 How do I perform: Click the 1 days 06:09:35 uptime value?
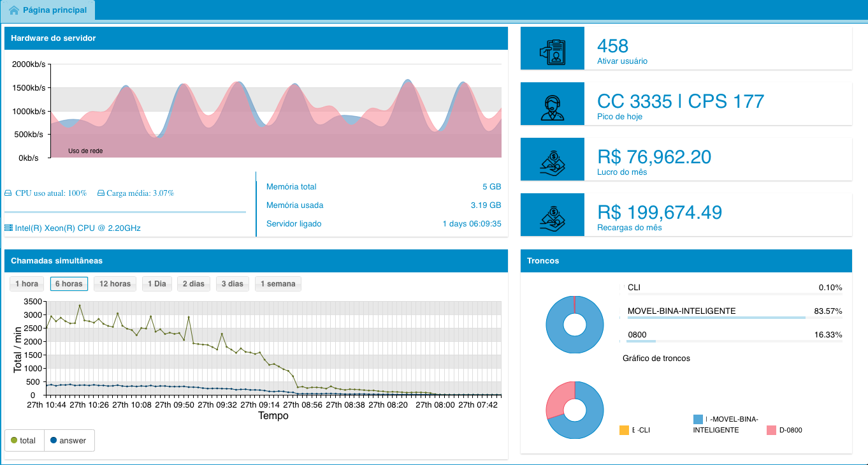point(472,224)
